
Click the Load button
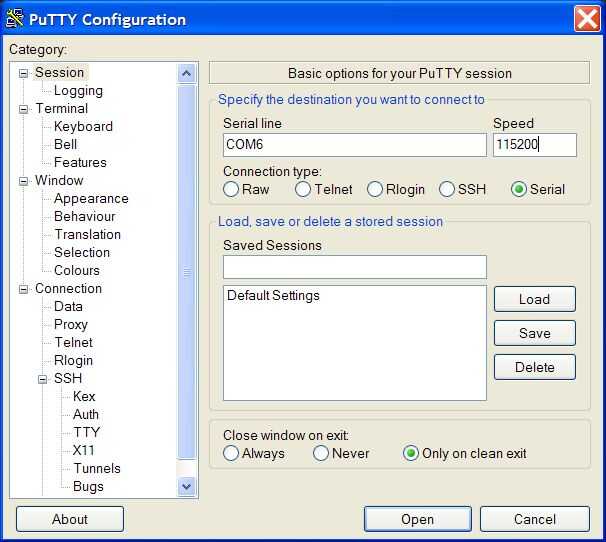tap(535, 299)
